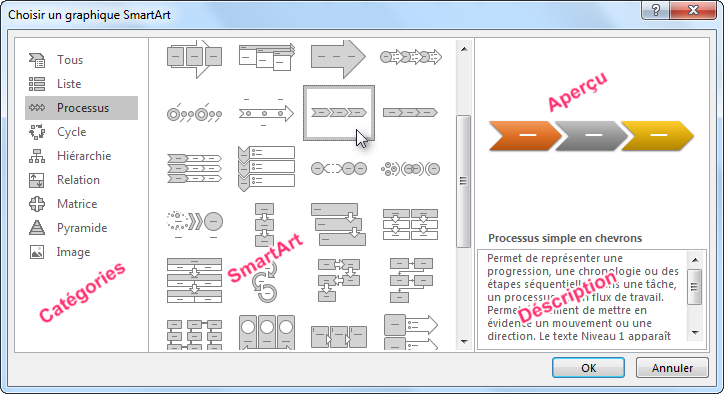Confirm with the OK button

588,368
